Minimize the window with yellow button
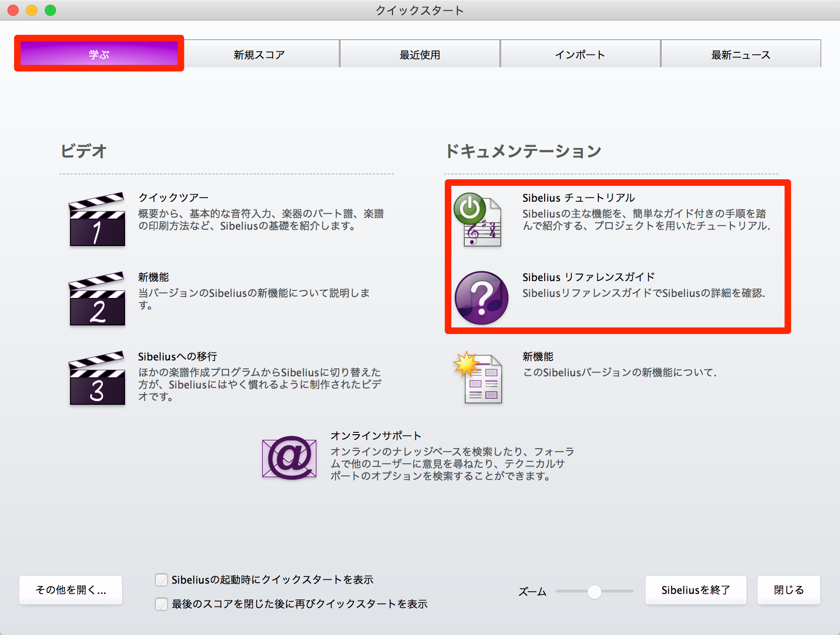 coord(32,10)
